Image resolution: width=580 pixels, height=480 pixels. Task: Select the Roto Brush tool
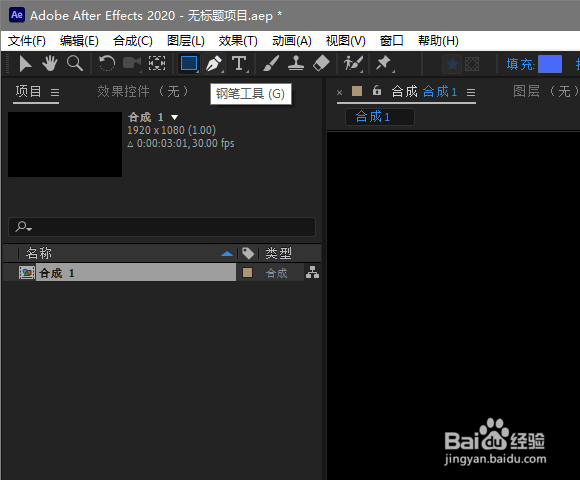pos(353,64)
